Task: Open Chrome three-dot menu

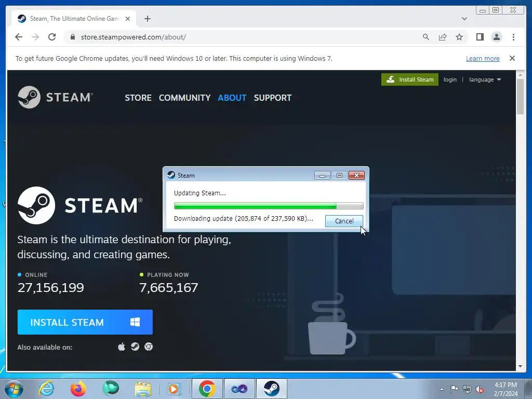Action: [x=513, y=37]
